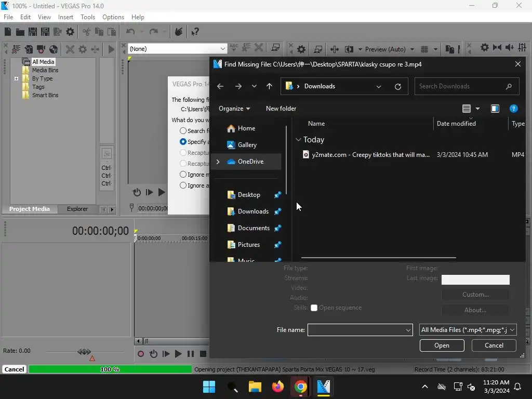
Task: Click the Undo arrow icon
Action: (130, 32)
